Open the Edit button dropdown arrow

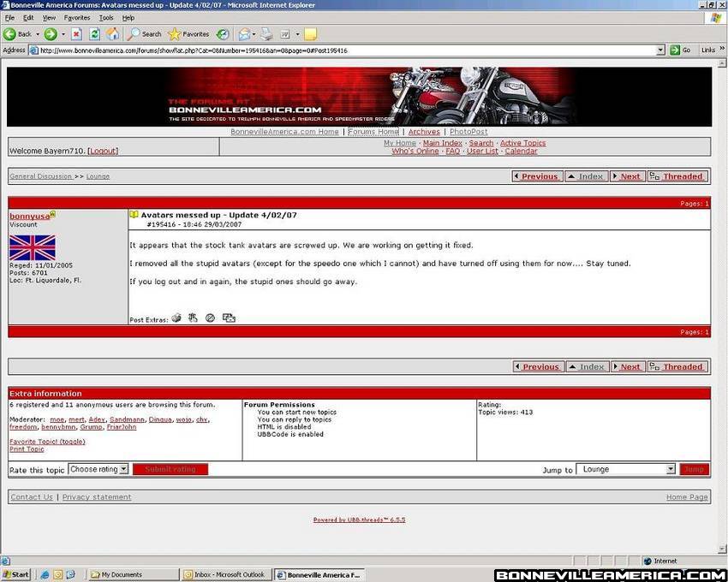tap(297, 34)
